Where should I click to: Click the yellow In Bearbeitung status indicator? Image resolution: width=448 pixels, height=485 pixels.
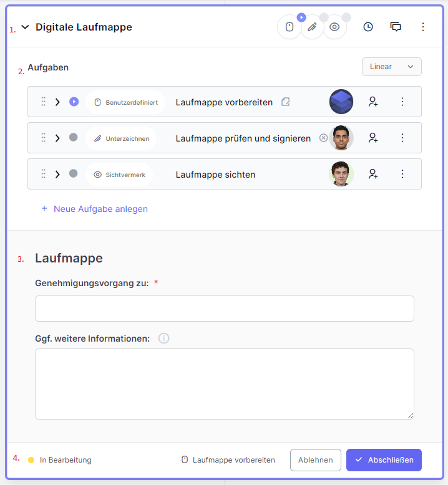31,460
